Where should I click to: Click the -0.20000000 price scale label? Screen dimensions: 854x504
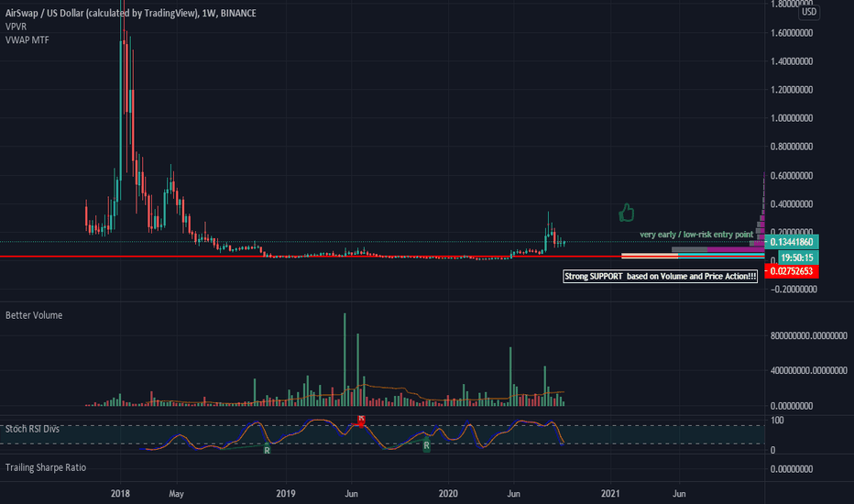point(794,290)
